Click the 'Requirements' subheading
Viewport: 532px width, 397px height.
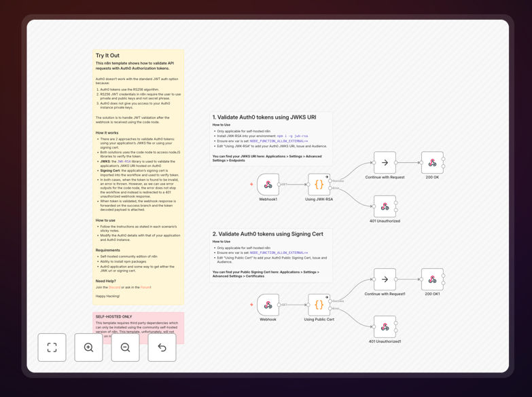pyautogui.click(x=107, y=250)
